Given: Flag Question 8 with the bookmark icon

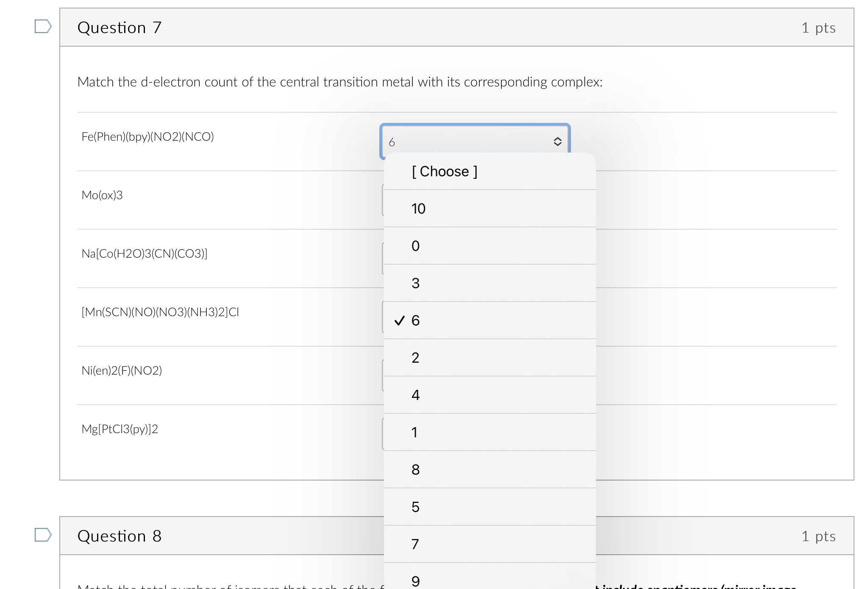Looking at the screenshot, I should tap(43, 535).
